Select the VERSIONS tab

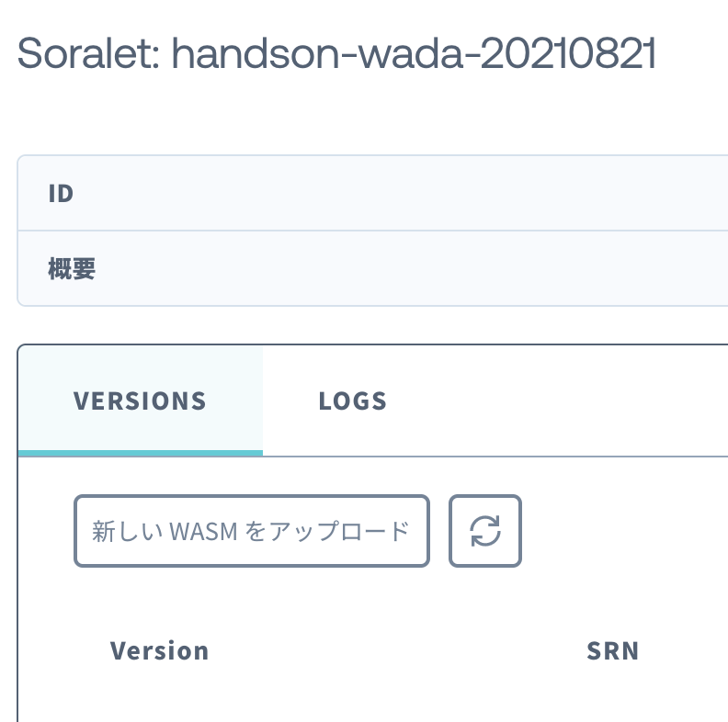tap(141, 400)
